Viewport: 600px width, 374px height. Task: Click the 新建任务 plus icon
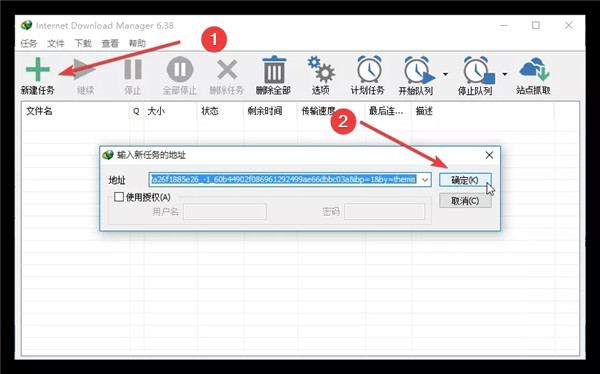click(38, 69)
